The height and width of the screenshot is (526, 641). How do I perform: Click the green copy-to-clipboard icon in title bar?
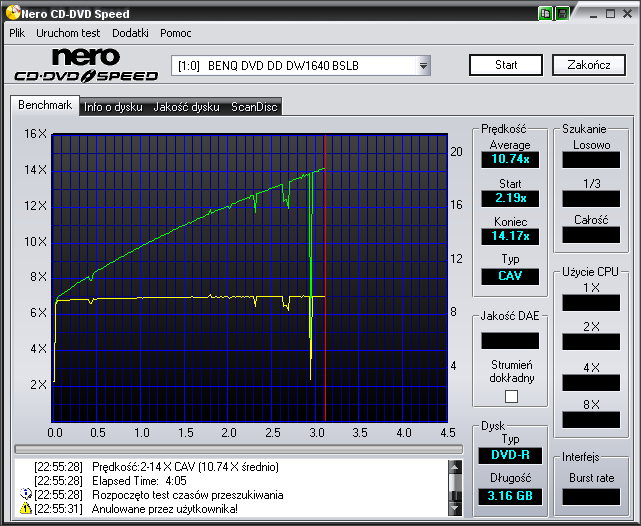click(545, 13)
